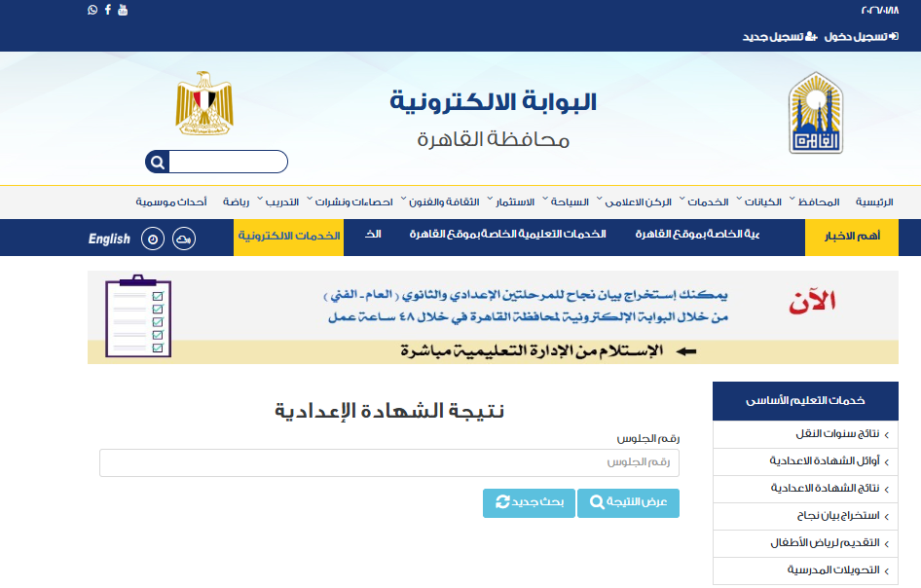Open the WhatsApp contact icon
921x588 pixels.
(92, 10)
